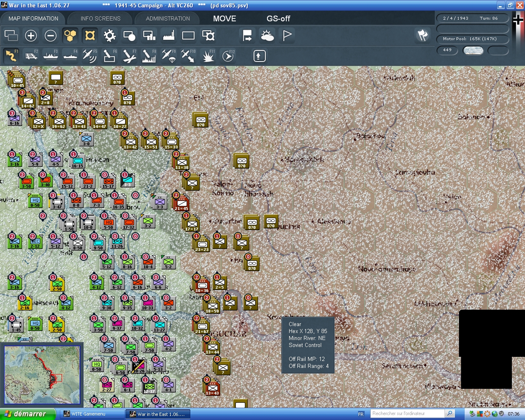Open the overlapping windows icon in the toolbar
525x420 pixels.
(11, 36)
